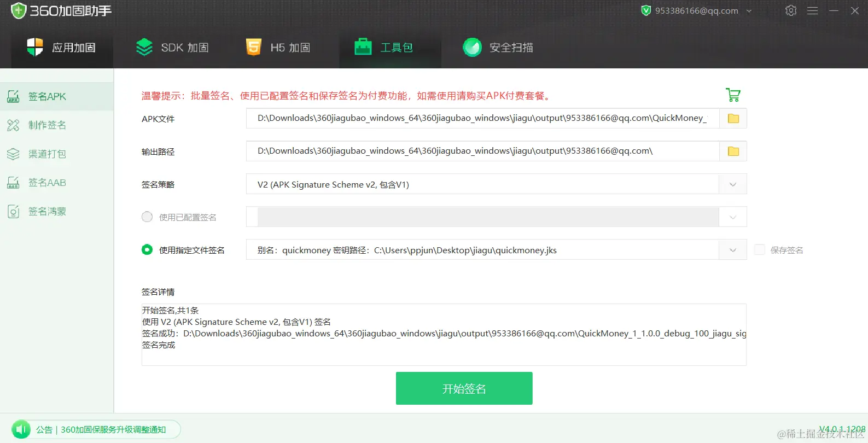The image size is (868, 443).
Task: Select 签名APK in the sidebar
Action: tap(57, 96)
